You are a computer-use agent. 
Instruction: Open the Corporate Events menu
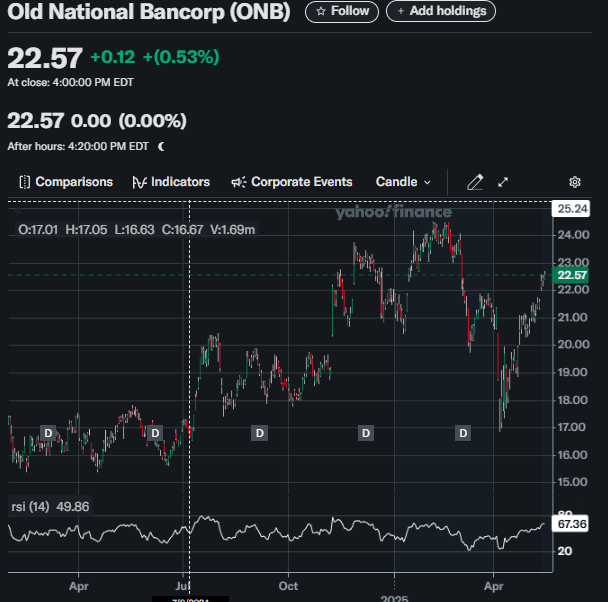point(292,182)
